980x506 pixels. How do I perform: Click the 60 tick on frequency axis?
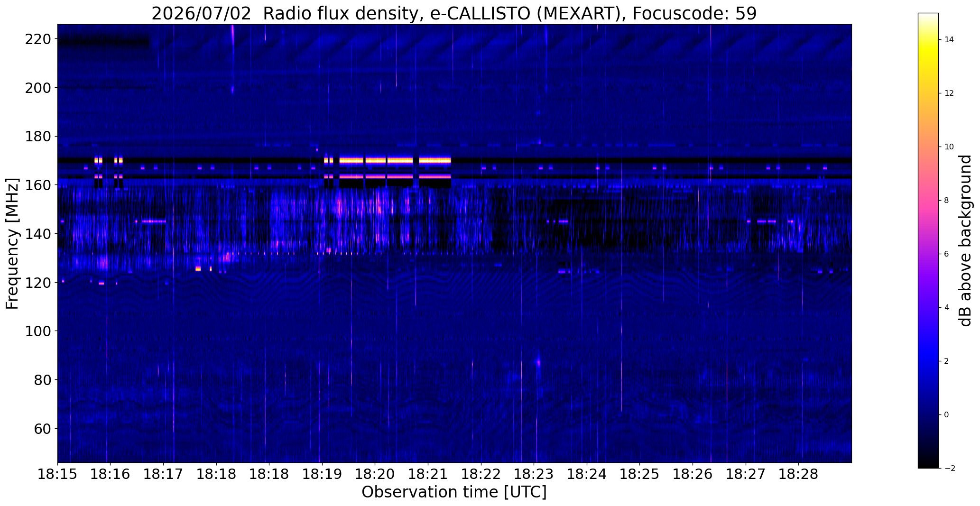tap(42, 429)
